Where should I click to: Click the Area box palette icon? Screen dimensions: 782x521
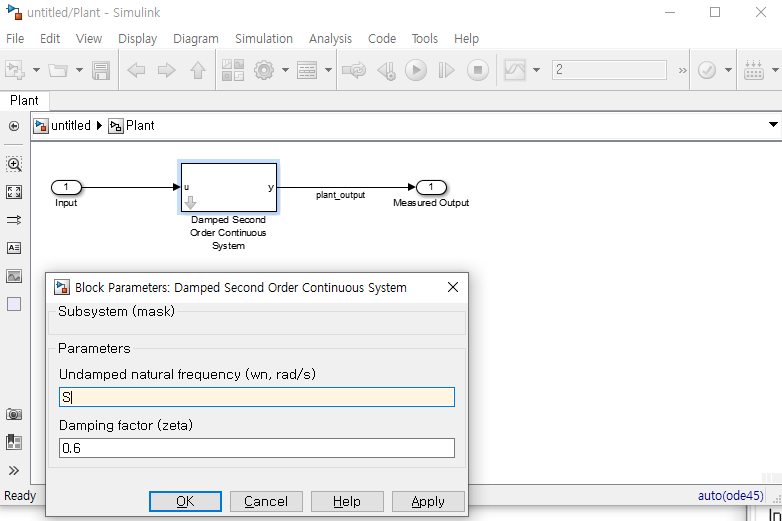click(14, 304)
